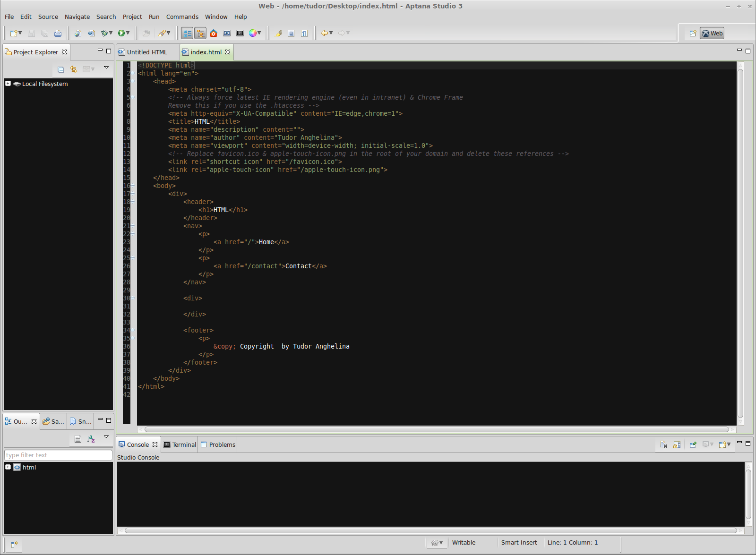This screenshot has height=555, width=756.
Task: Click the Pin Console icon
Action: (693, 444)
